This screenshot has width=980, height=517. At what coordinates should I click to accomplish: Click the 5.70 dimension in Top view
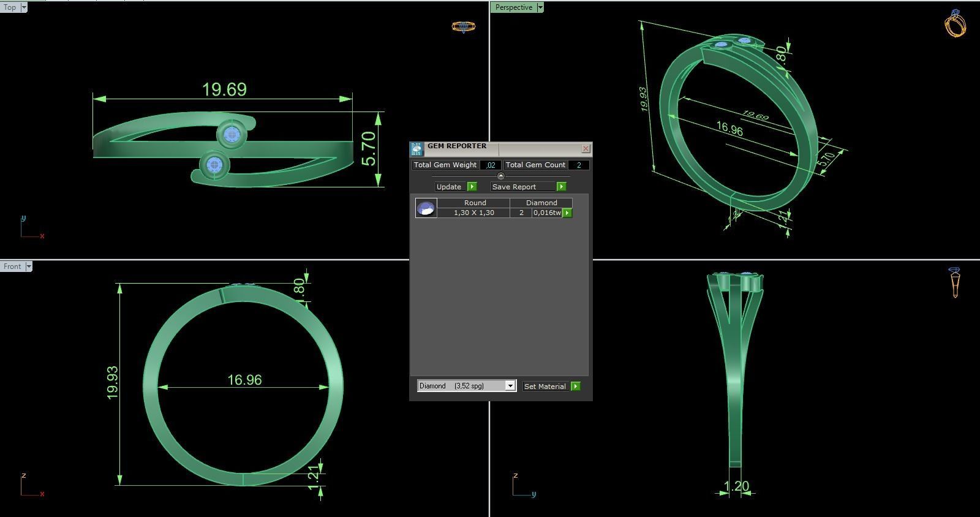click(368, 149)
